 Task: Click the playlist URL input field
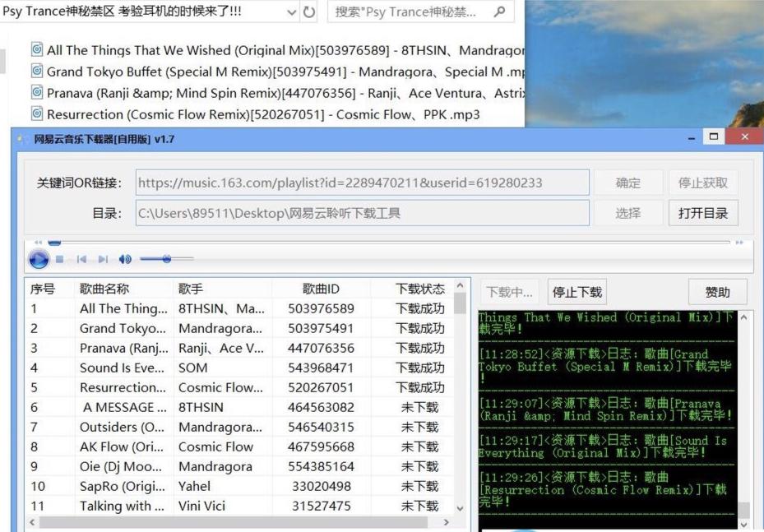coord(362,183)
